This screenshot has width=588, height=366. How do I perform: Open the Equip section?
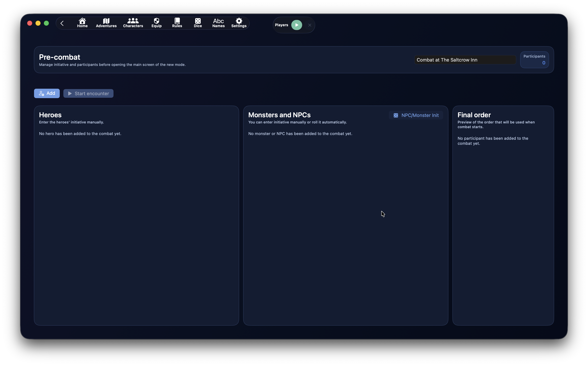[x=156, y=23]
